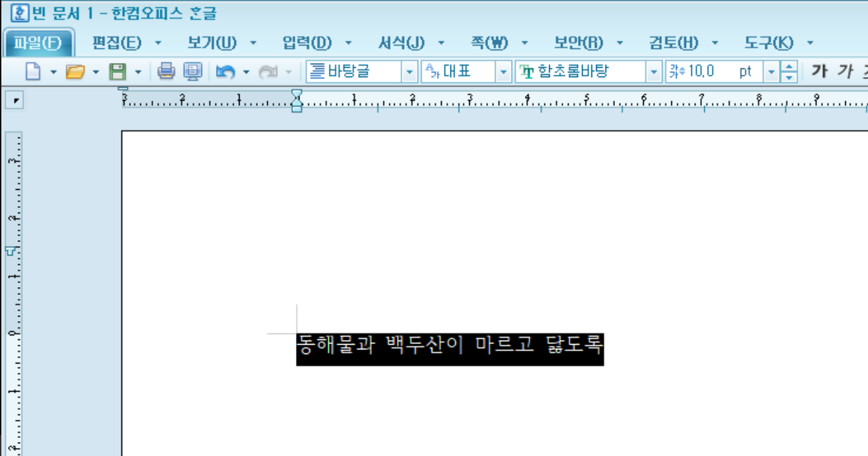This screenshot has width=868, height=456.
Task: Click the 함초롬바탕 font name field
Action: pyautogui.click(x=581, y=72)
